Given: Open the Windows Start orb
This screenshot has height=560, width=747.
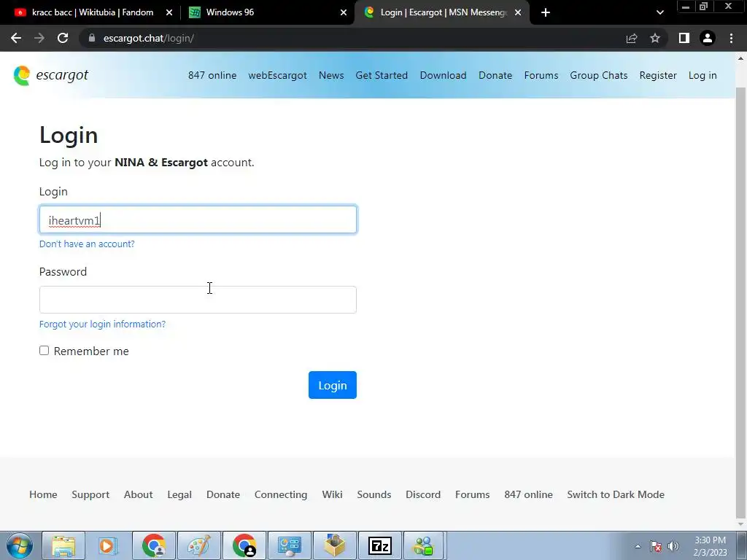Looking at the screenshot, I should click(20, 545).
